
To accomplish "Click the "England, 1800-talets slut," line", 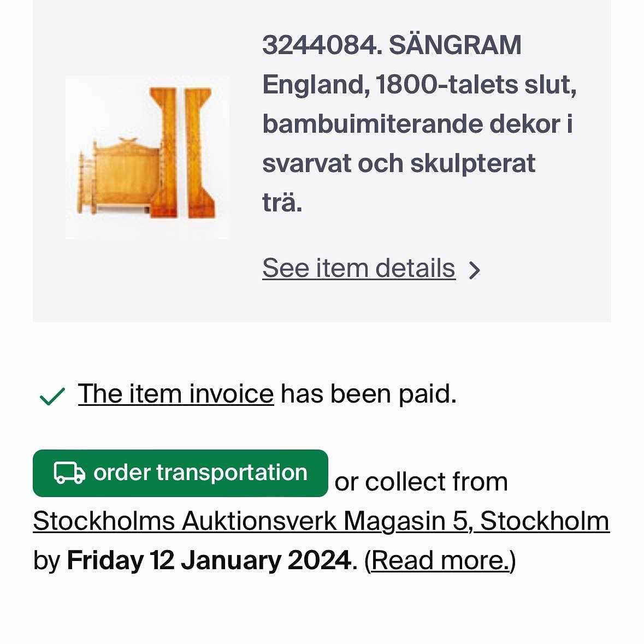I will tap(419, 85).
